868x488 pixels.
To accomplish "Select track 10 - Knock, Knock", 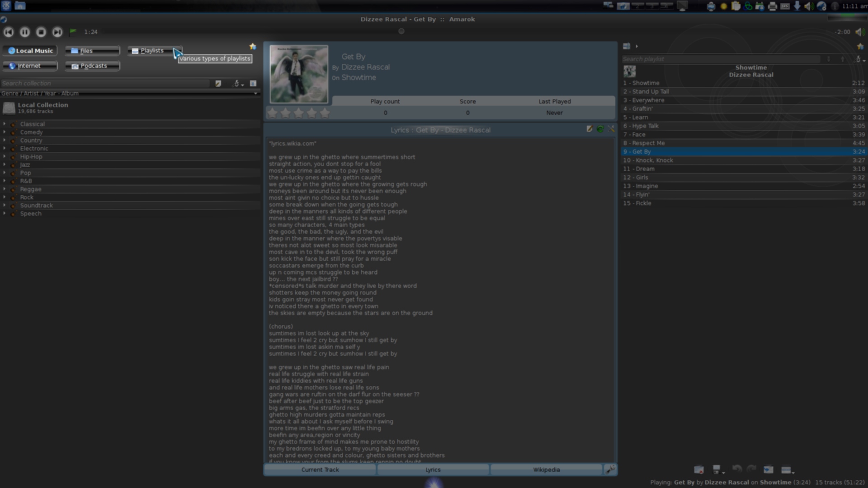I will pos(744,160).
